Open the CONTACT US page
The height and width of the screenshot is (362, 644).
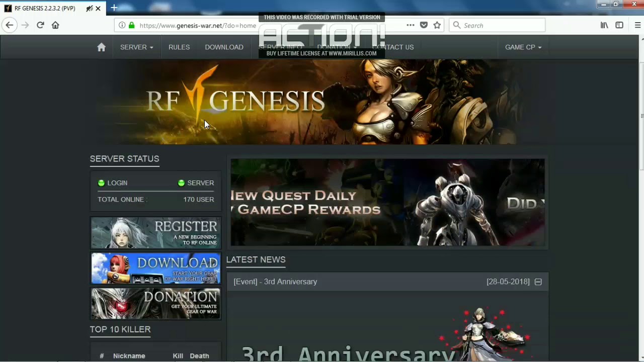coord(393,47)
